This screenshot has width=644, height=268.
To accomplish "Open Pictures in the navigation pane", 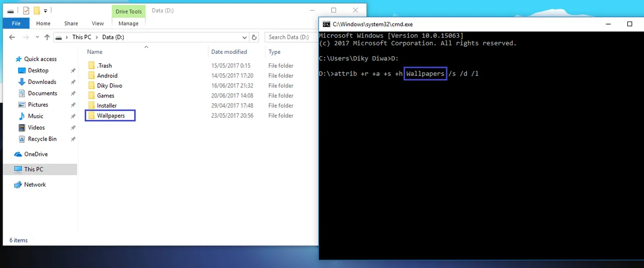I will point(38,105).
